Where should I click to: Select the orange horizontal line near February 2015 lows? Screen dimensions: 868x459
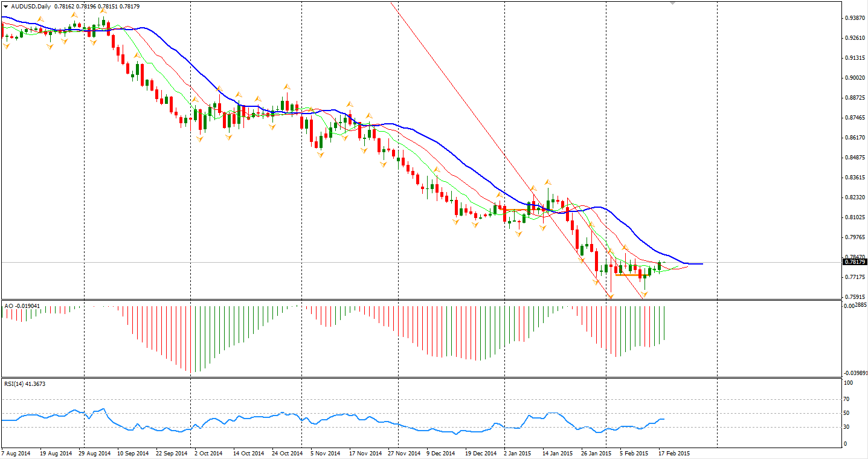coord(632,275)
